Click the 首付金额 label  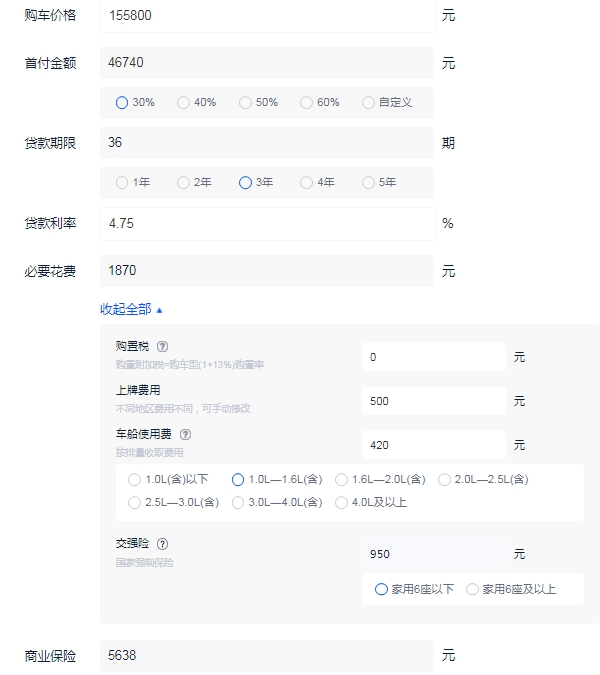tap(50, 63)
